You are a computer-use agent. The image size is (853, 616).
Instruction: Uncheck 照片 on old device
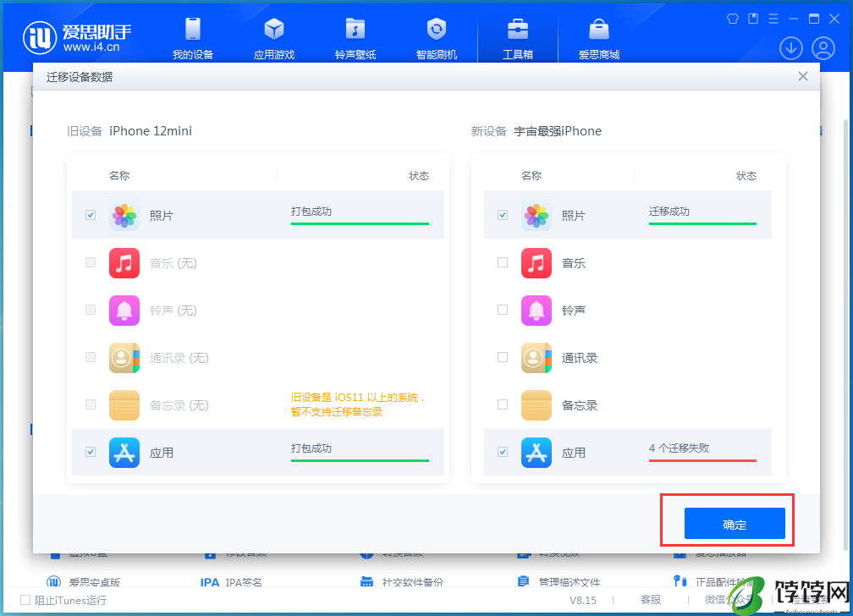(x=91, y=215)
